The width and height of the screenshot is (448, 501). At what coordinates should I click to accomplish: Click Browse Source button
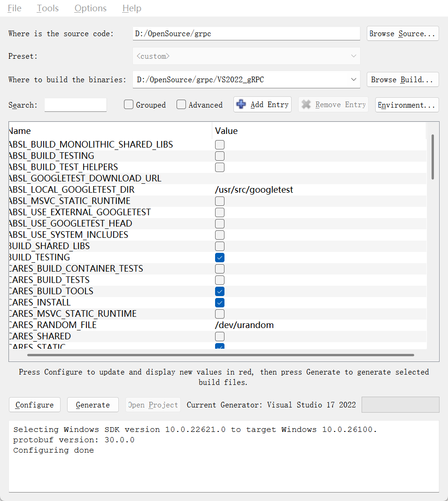point(402,34)
